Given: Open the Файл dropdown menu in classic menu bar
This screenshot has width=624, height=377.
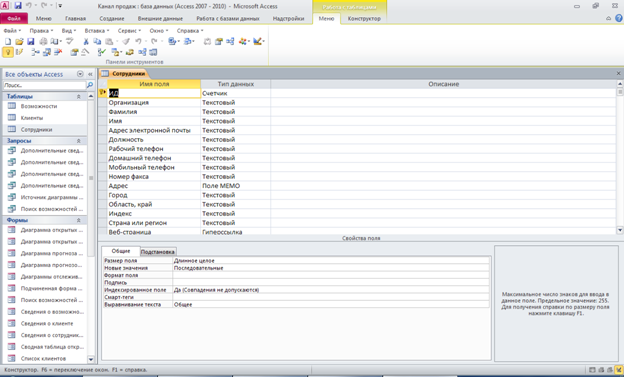Looking at the screenshot, I should coord(12,30).
